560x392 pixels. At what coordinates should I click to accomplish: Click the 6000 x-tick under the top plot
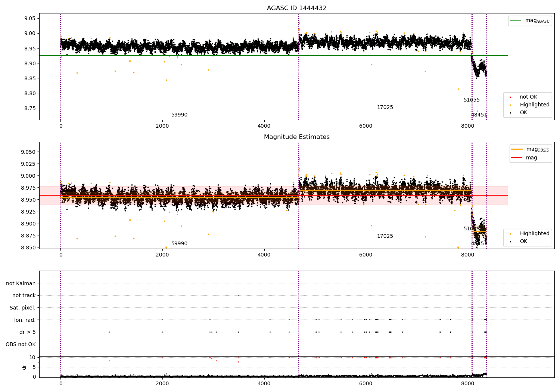pos(366,126)
